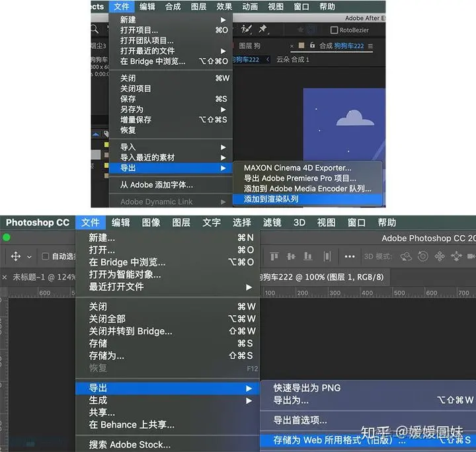Select the 3D roll mode icon

coord(423,256)
